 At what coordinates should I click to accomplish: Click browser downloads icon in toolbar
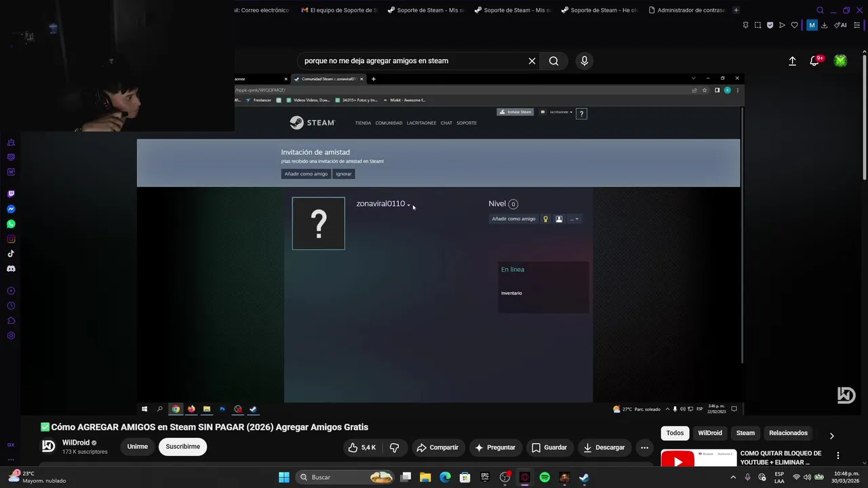pyautogui.click(x=824, y=25)
